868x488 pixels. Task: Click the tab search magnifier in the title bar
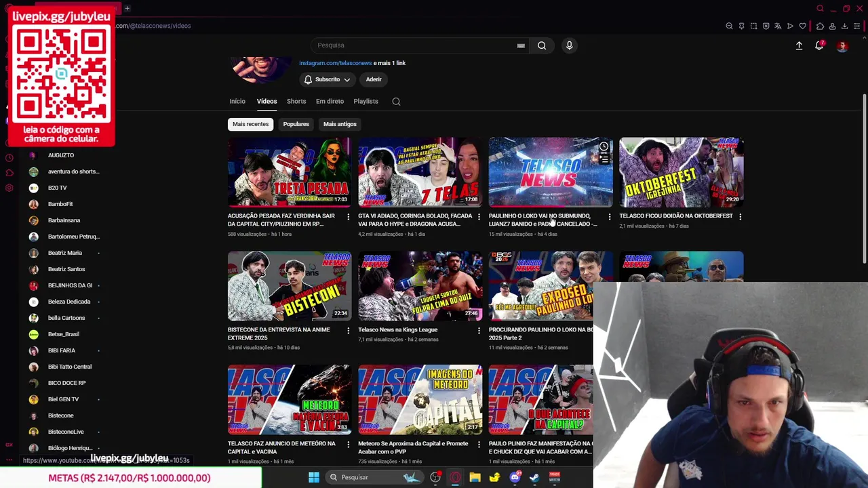(820, 9)
